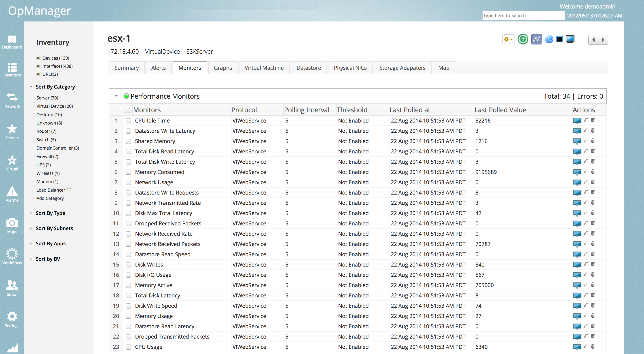The width and height of the screenshot is (644, 354).
Task: Tick the Memory Consumed monitor checkbox
Action: click(x=128, y=172)
